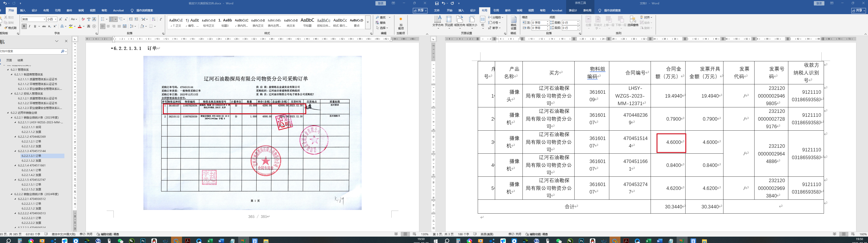Open the 表设计 tab in right Word window
The width and height of the screenshot is (868, 243).
coord(573,10)
